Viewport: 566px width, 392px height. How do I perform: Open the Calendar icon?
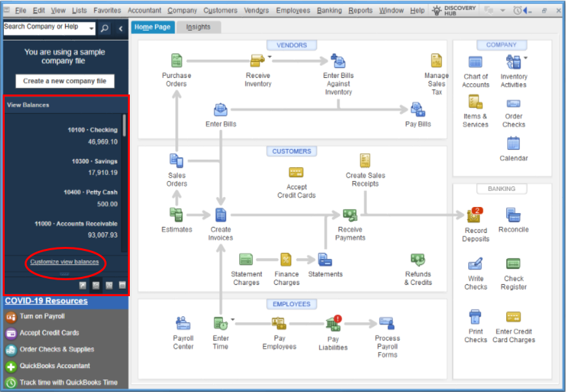point(513,144)
